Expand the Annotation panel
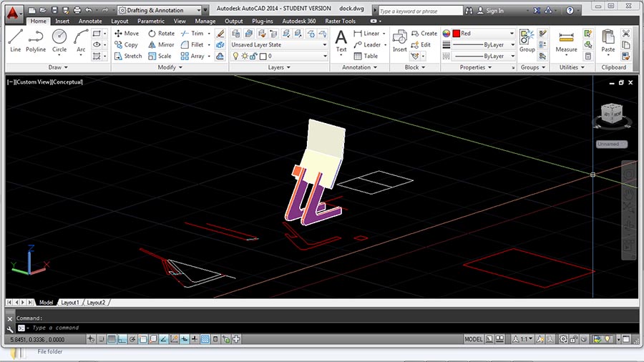The width and height of the screenshot is (644, 362). (359, 67)
